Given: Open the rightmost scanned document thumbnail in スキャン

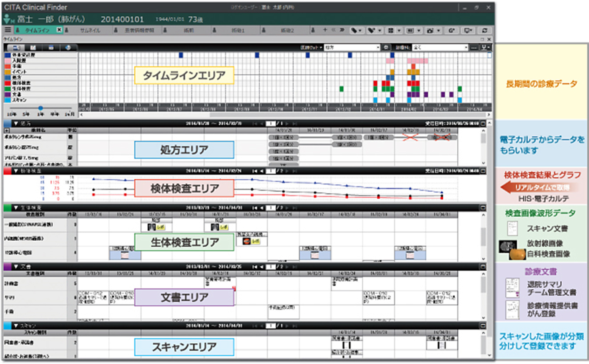Looking at the screenshot, I should (442, 345).
